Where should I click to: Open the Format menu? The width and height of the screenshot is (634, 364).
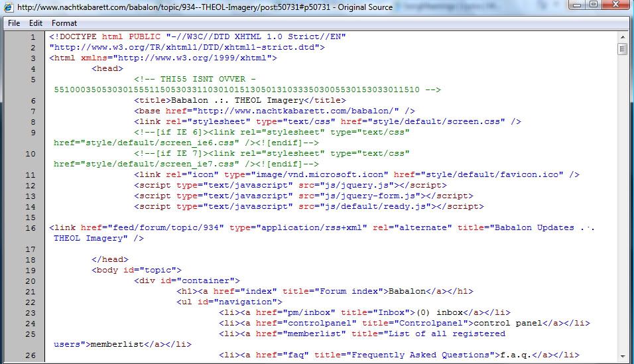[64, 23]
